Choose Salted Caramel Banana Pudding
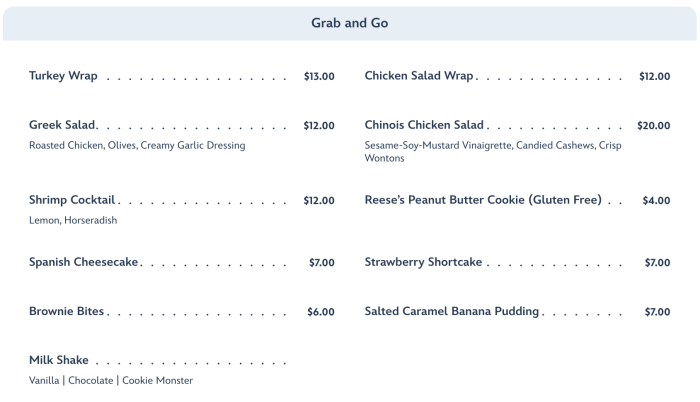The height and width of the screenshot is (402, 700). pos(452,311)
